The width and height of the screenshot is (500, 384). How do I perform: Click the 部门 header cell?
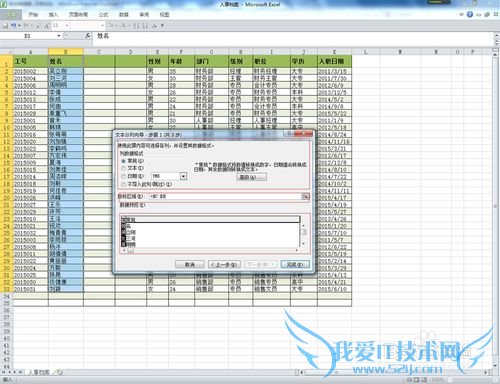pos(211,61)
